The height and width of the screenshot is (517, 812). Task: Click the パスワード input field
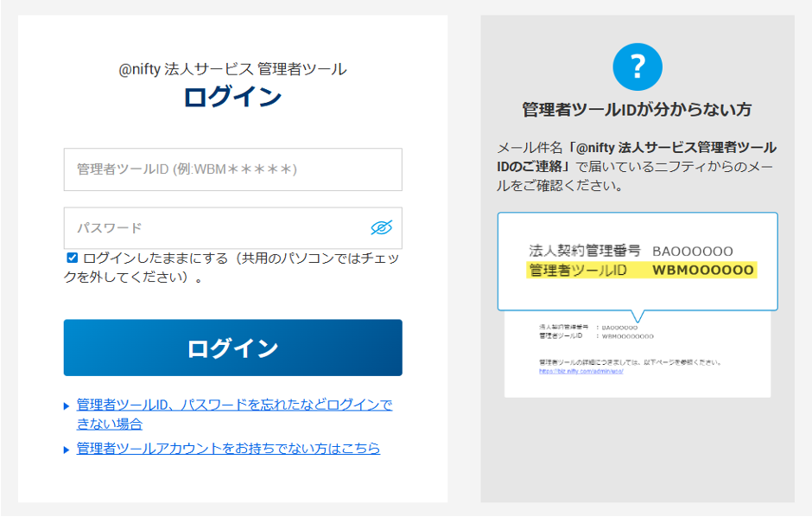coord(232,228)
